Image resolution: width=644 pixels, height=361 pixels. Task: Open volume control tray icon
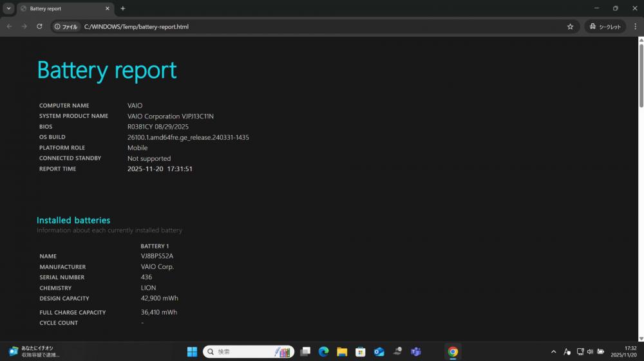(x=590, y=351)
